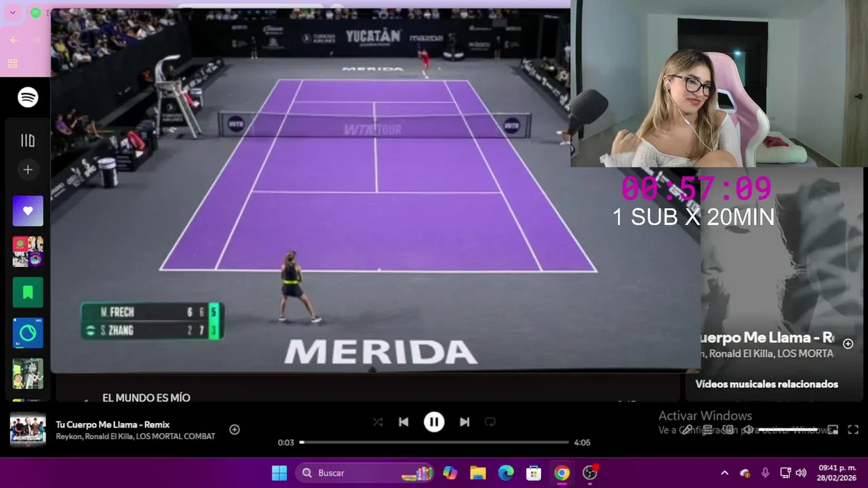This screenshot has height=488, width=868.
Task: Open OneDrive warning tray icon
Action: 745,473
